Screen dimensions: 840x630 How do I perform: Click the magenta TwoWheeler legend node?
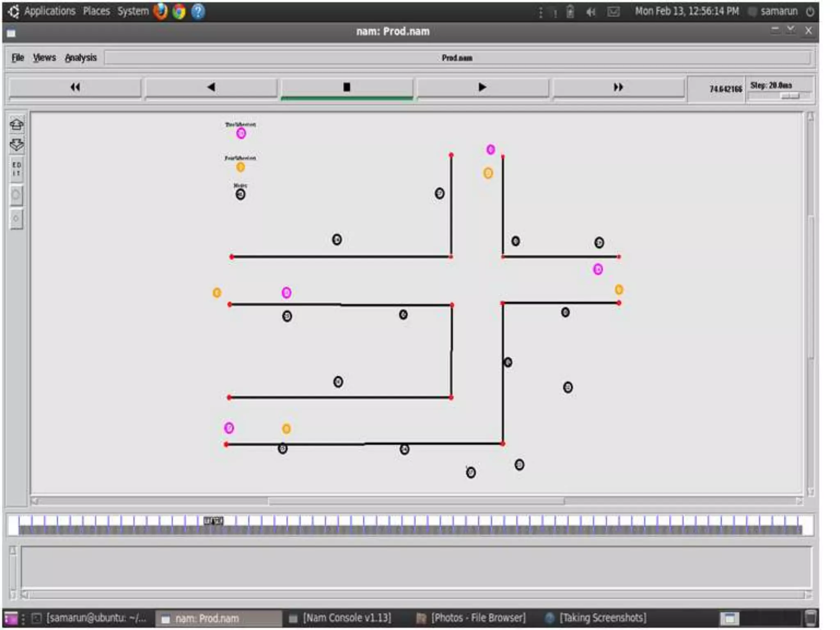coord(241,133)
